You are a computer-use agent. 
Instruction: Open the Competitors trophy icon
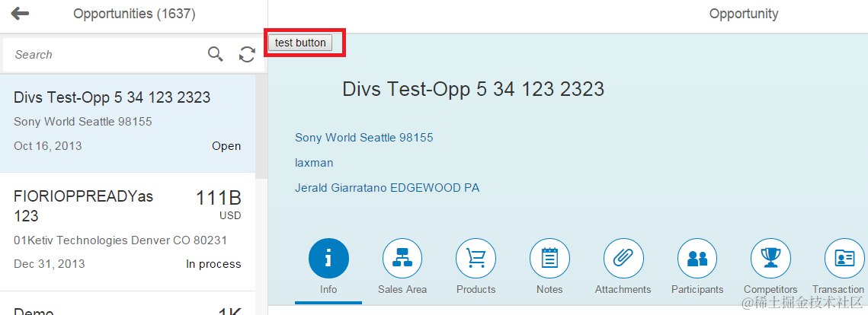[770, 258]
